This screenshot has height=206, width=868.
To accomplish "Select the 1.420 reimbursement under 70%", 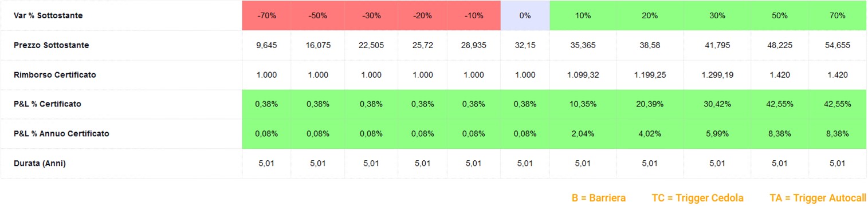I will (x=837, y=75).
